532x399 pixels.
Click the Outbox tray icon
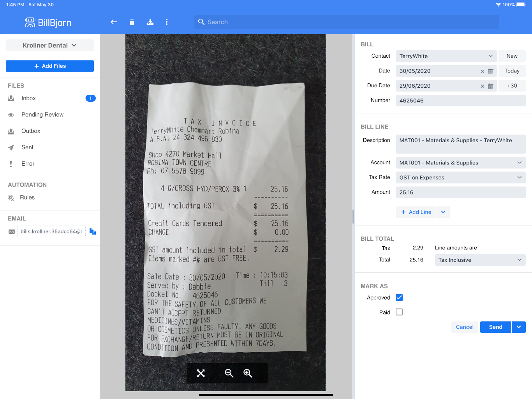pos(11,131)
